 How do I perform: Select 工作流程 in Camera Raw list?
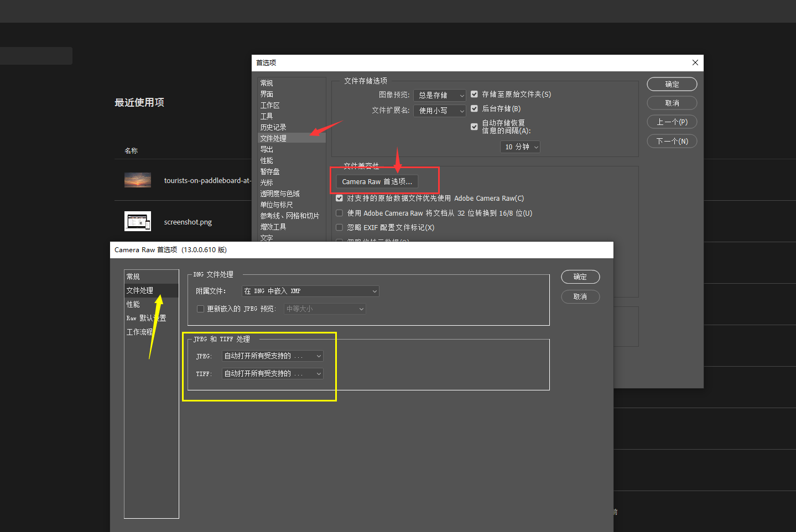pyautogui.click(x=139, y=332)
